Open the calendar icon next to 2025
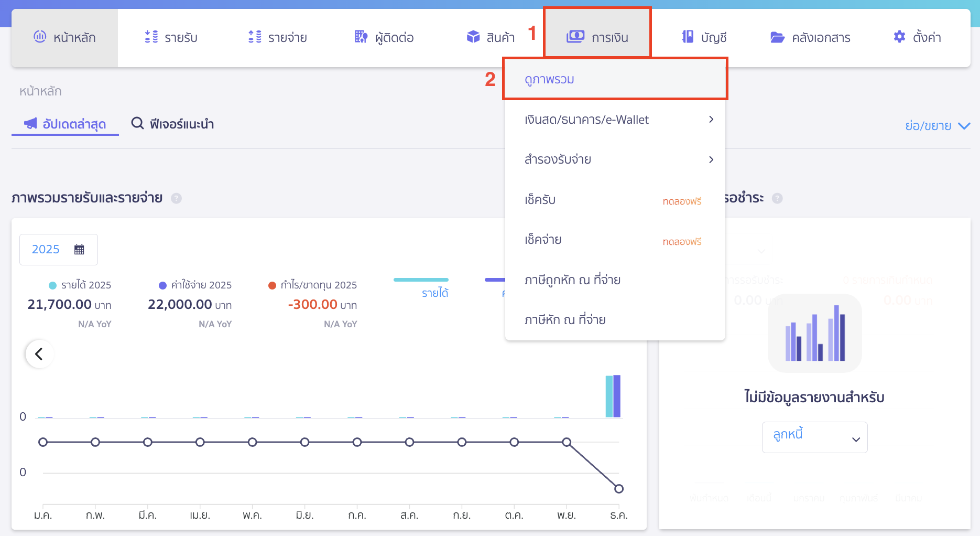The height and width of the screenshot is (536, 980). click(79, 249)
